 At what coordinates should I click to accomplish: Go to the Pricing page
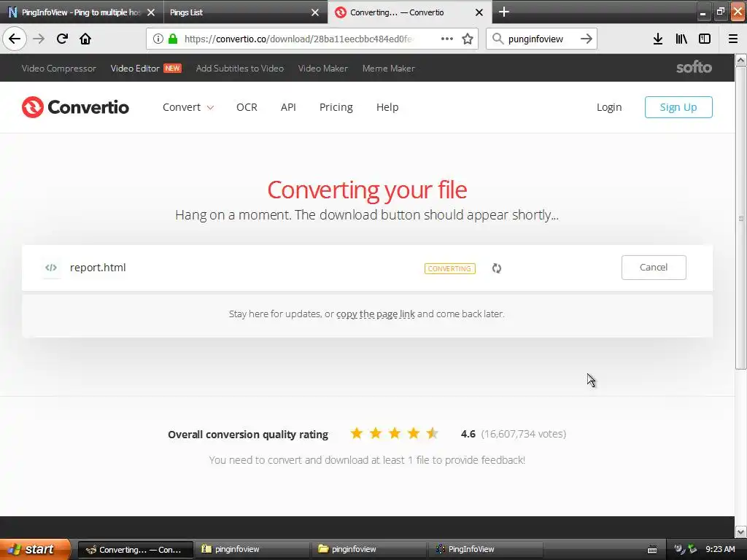click(336, 107)
